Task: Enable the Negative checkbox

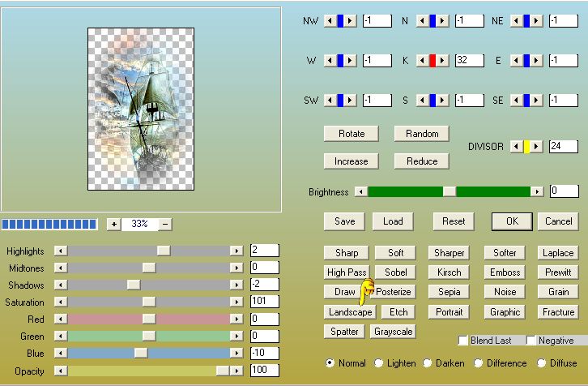Action: tap(530, 341)
